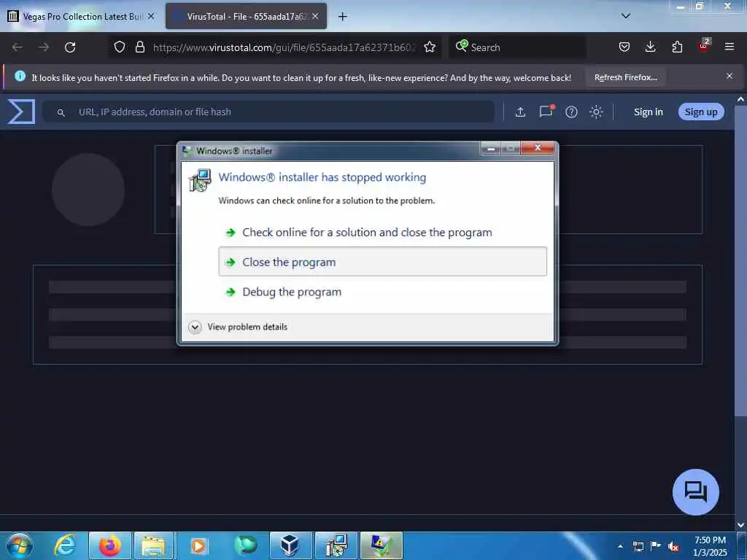Click the Firefox reload page icon

click(70, 47)
